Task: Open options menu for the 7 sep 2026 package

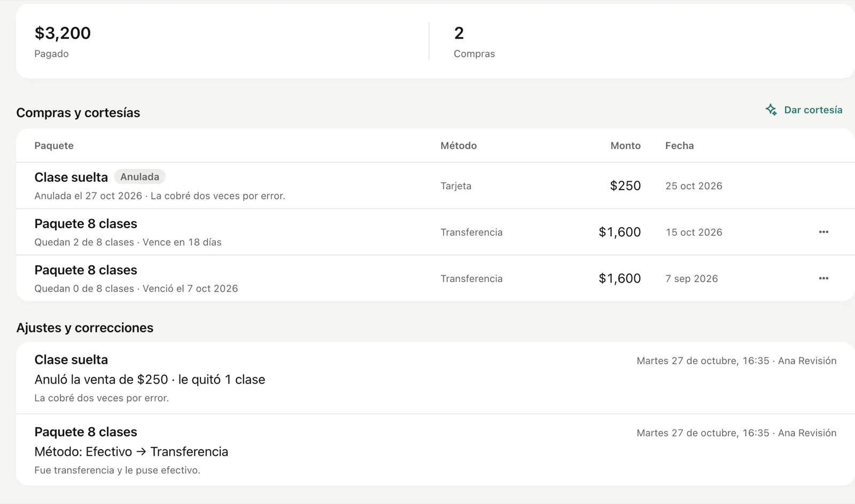Action: pyautogui.click(x=823, y=278)
